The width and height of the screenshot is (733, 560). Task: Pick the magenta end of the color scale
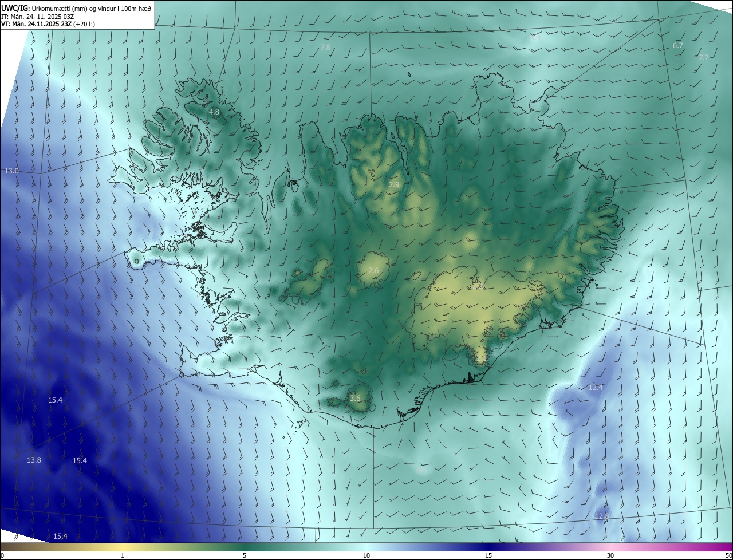click(x=722, y=547)
